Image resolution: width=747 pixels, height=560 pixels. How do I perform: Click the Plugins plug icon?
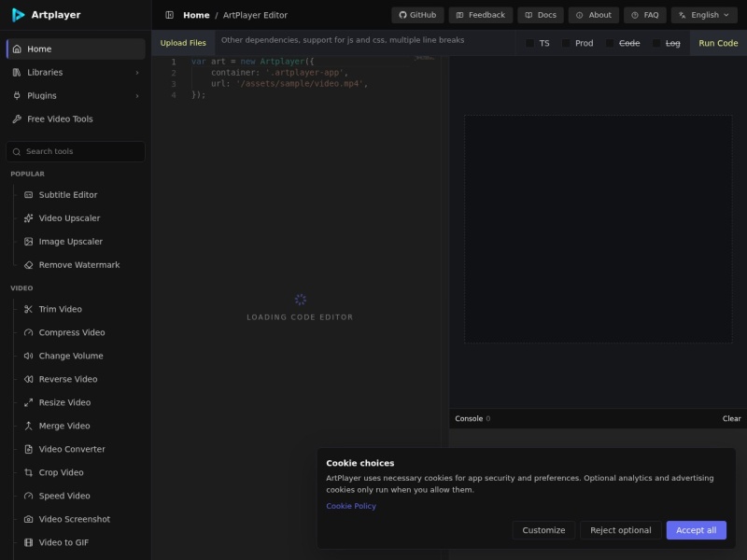[x=17, y=96]
